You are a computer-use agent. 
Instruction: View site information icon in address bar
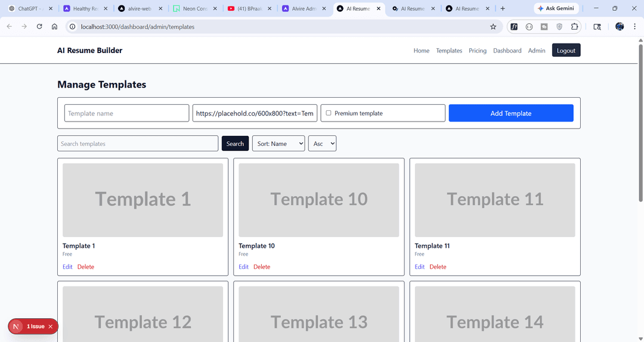pos(72,27)
